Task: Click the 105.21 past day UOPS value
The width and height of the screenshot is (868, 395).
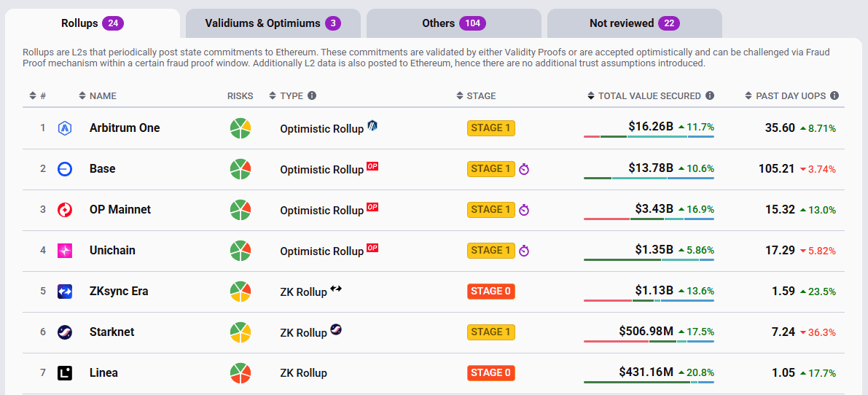Action: 777,169
